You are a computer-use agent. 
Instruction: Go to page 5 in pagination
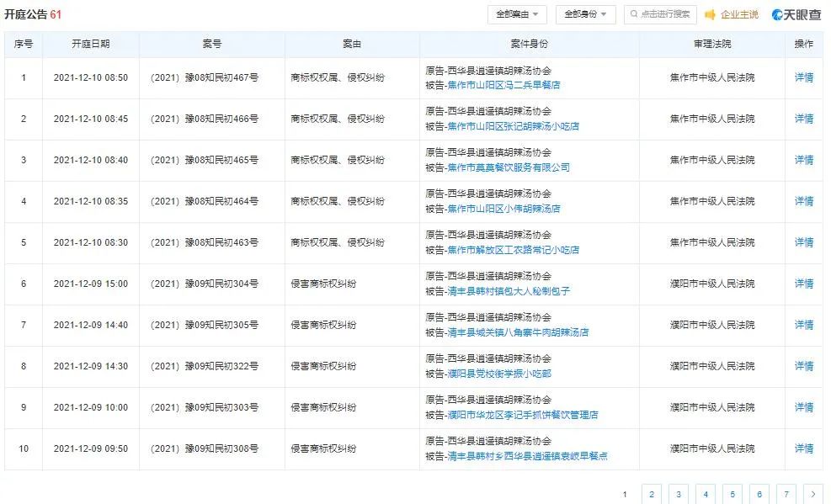732,495
